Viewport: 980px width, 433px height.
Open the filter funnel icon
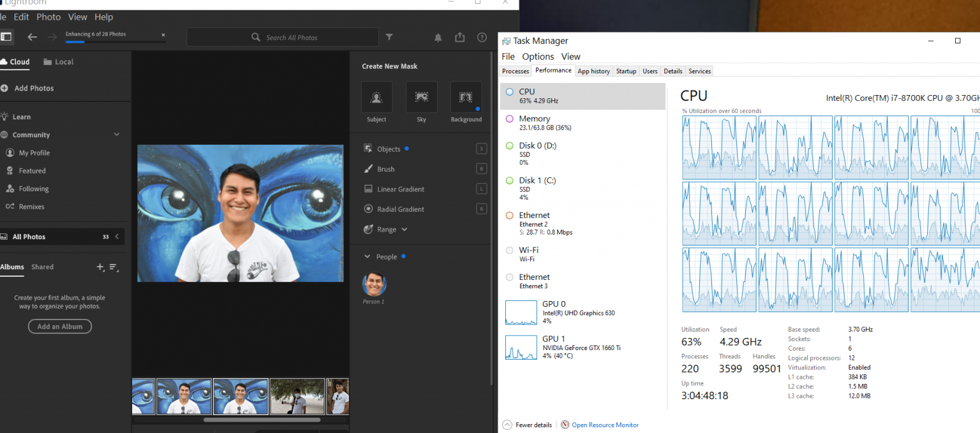[390, 38]
